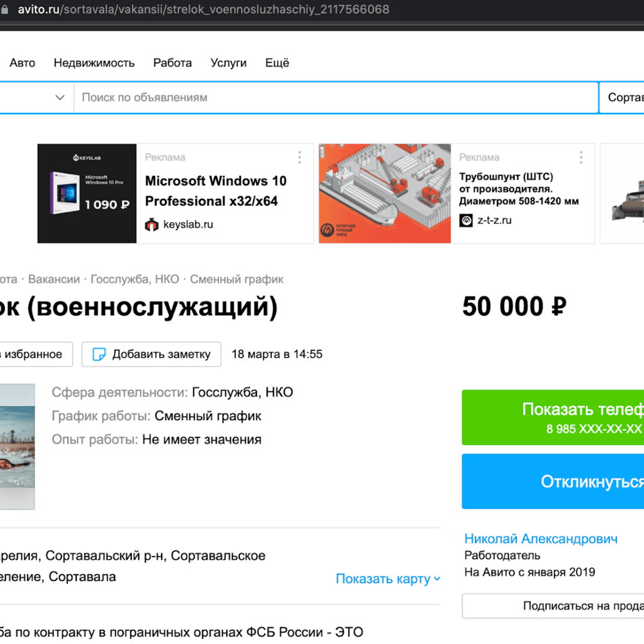Expand the map with Показать карту
The height and width of the screenshot is (644, 644).
click(x=388, y=578)
